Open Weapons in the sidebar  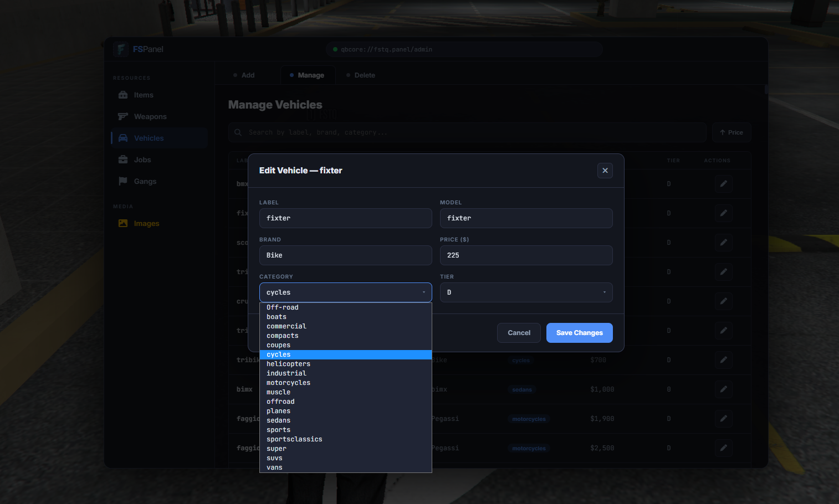(159, 117)
